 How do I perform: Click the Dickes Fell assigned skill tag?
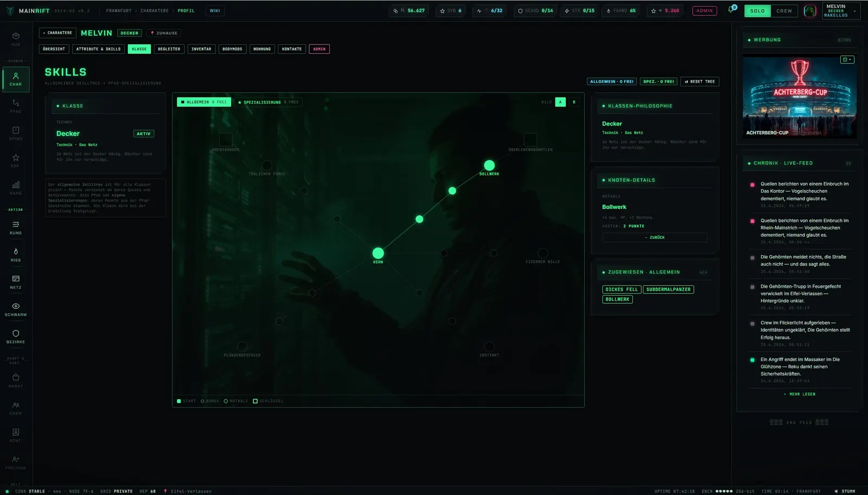click(x=622, y=290)
